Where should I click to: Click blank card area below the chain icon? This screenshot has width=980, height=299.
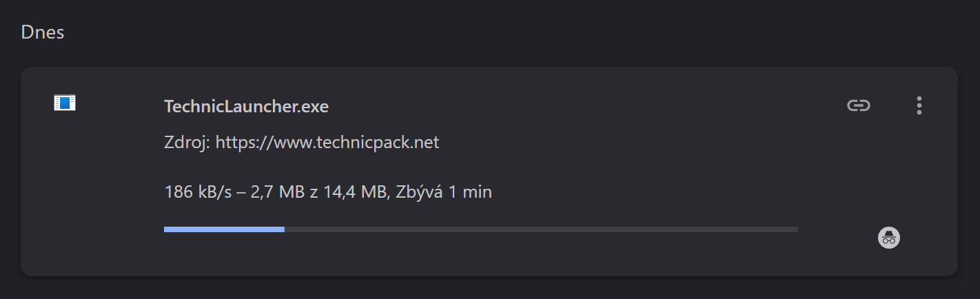click(x=858, y=165)
